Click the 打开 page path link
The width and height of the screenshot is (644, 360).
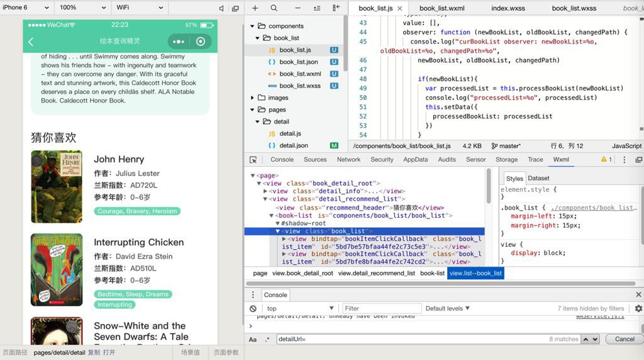pyautogui.click(x=109, y=352)
